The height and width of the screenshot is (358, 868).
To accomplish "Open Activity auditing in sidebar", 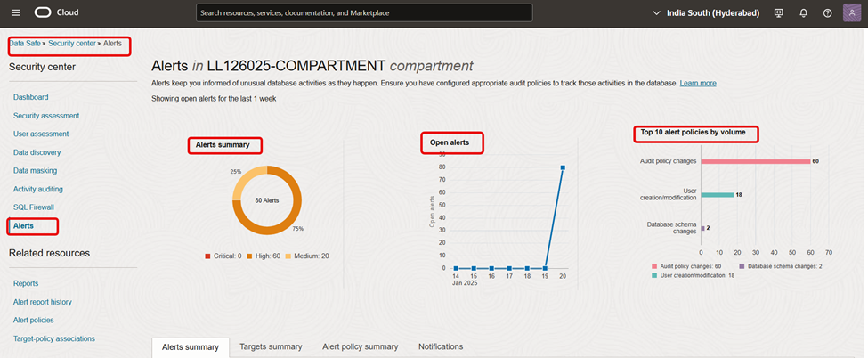I will pyautogui.click(x=38, y=189).
